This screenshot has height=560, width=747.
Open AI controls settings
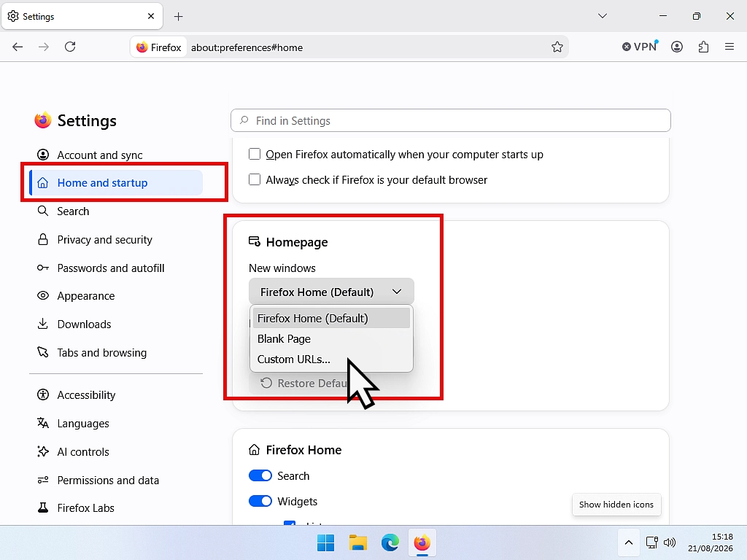pos(116,452)
